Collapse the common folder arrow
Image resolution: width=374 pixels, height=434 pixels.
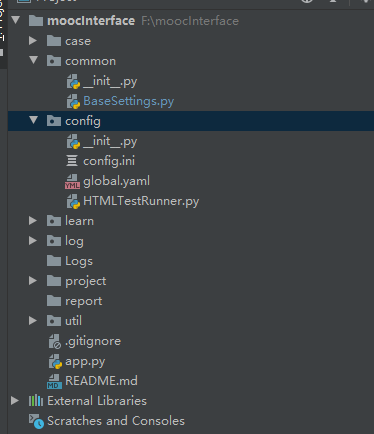coord(33,60)
